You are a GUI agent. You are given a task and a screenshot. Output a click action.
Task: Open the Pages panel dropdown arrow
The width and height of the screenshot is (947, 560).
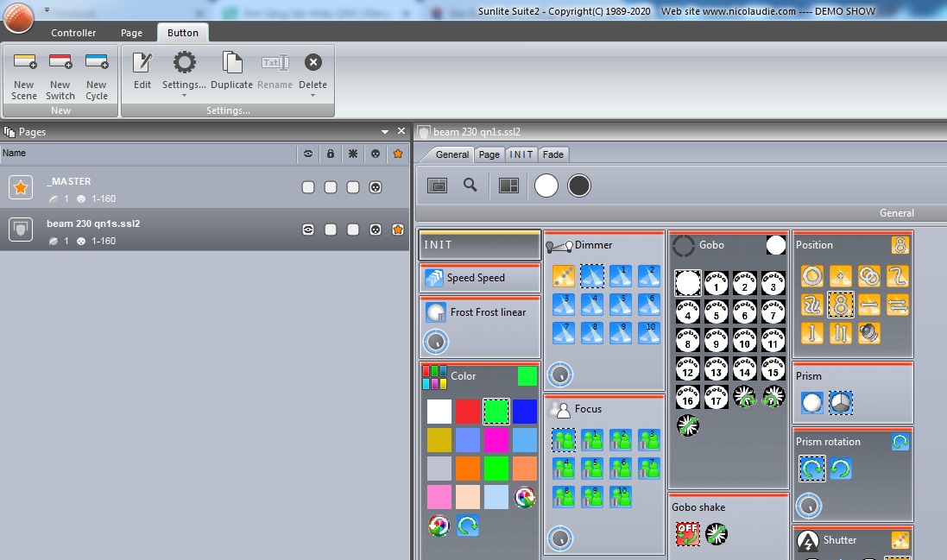click(x=385, y=132)
